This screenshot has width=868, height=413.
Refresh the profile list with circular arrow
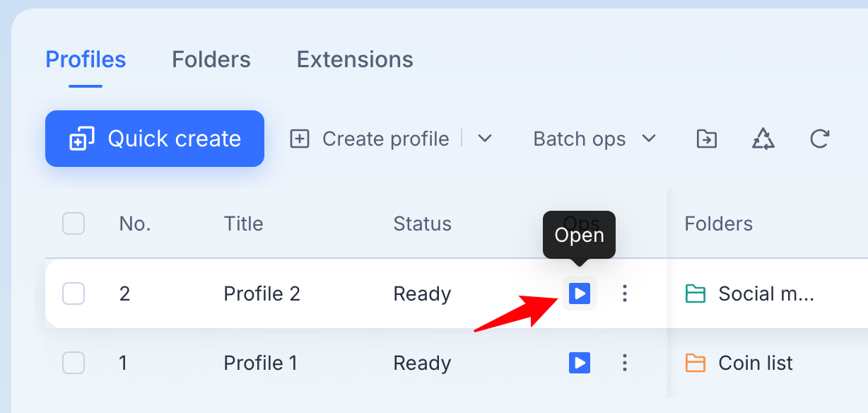pos(819,139)
